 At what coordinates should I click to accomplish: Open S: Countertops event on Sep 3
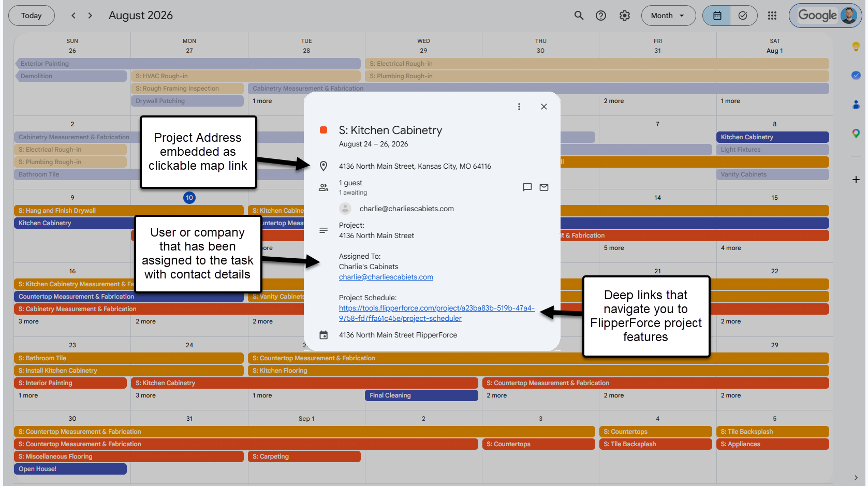point(539,444)
